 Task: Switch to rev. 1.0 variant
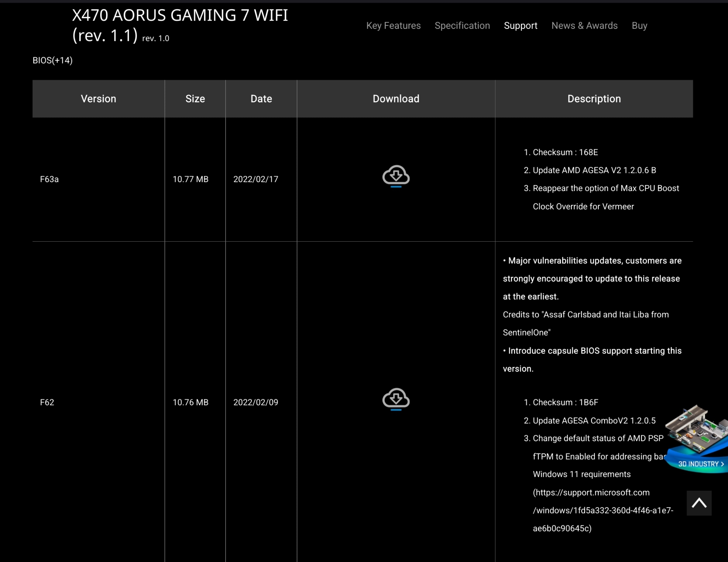click(155, 38)
